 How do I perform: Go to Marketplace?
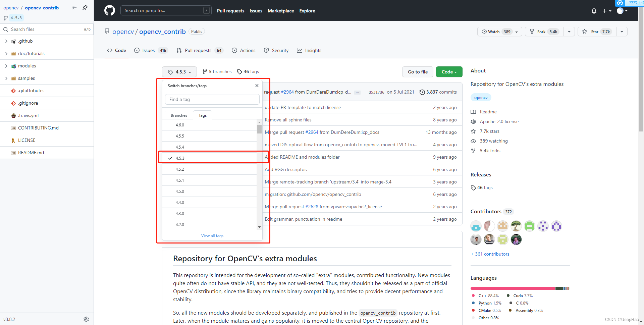[x=281, y=11]
